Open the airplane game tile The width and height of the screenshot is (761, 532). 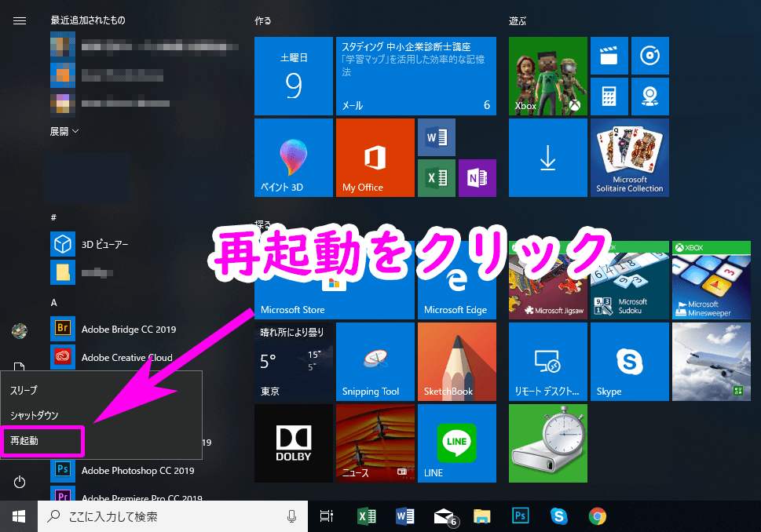pos(712,362)
